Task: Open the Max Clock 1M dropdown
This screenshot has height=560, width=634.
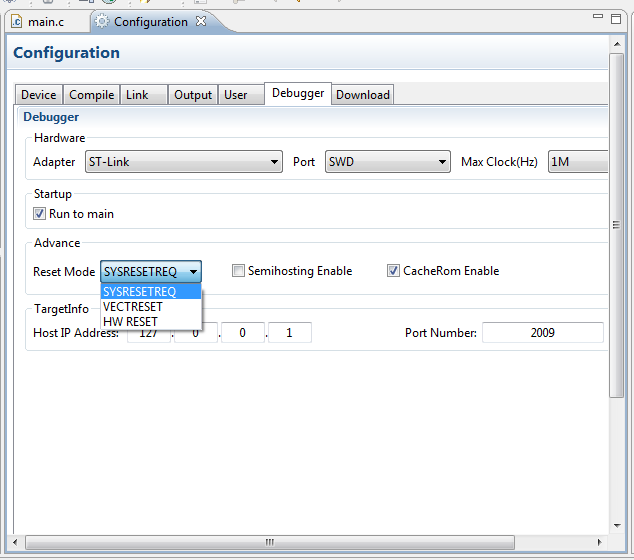Action: pos(578,162)
